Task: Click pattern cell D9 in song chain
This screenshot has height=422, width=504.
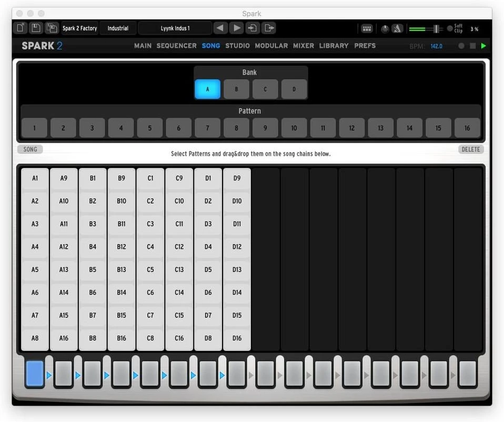Action: (x=237, y=178)
